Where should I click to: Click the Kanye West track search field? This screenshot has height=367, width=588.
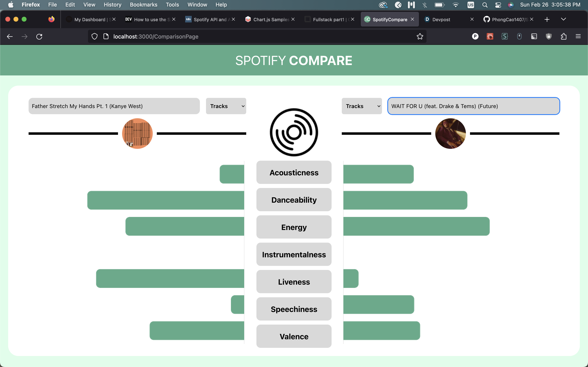point(114,106)
